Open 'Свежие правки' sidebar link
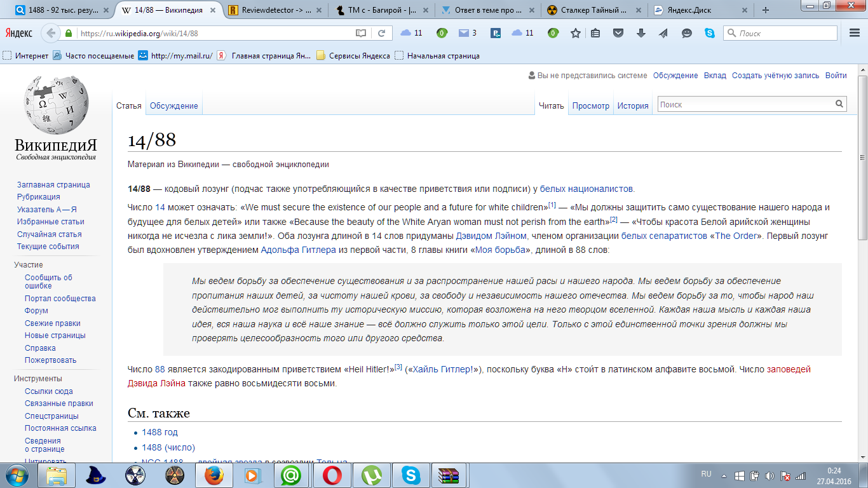 click(x=53, y=323)
